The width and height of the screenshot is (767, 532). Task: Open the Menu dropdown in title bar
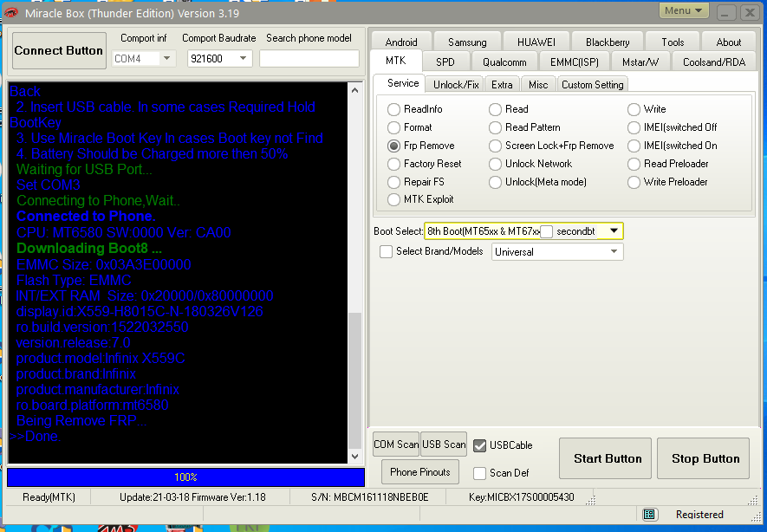click(x=684, y=11)
